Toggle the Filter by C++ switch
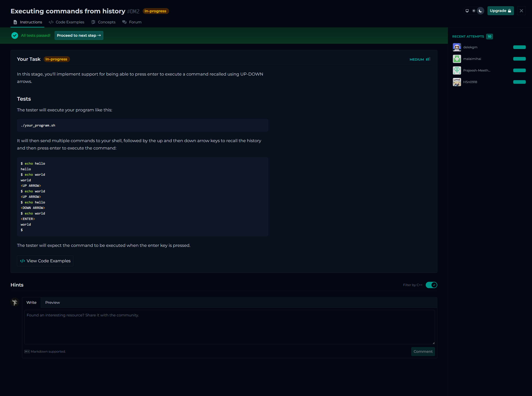 pyautogui.click(x=431, y=285)
